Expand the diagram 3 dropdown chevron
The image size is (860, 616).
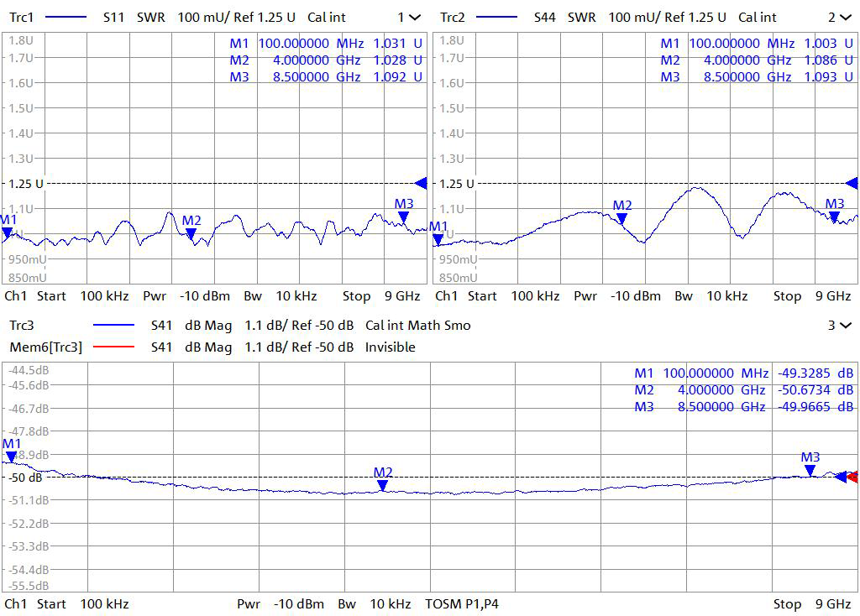[x=844, y=325]
